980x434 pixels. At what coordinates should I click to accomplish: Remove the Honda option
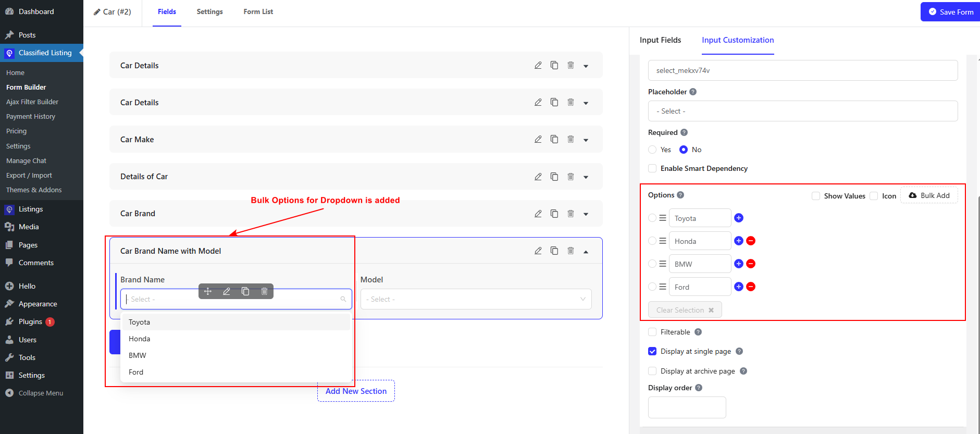click(751, 241)
